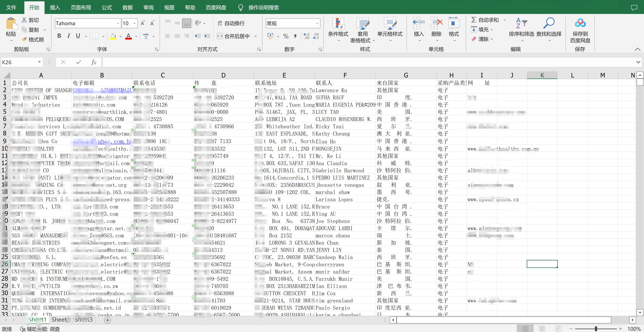The height and width of the screenshot is (332, 644).
Task: Click the Insert Function fx button
Action: point(94,62)
